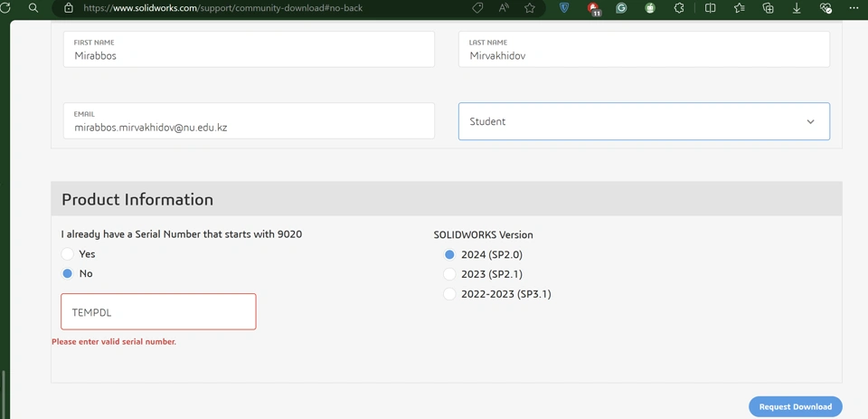Viewport: 868px width, 419px height.
Task: Open the blue shield extension icon
Action: tap(564, 8)
